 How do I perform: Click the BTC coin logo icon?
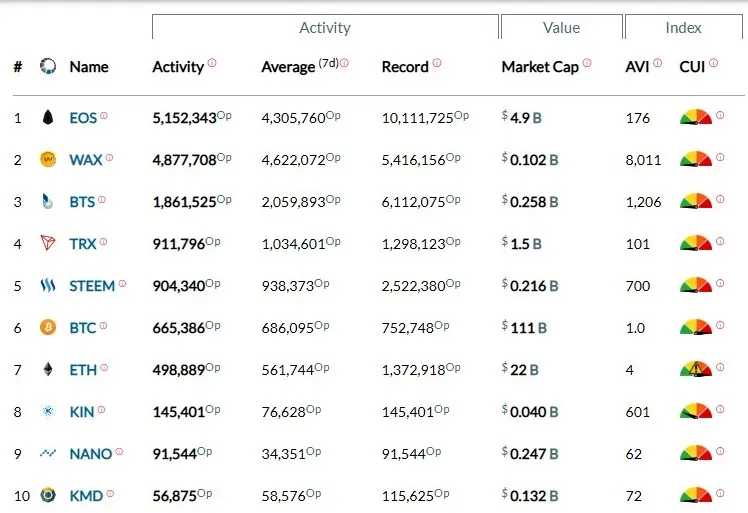[x=48, y=327]
